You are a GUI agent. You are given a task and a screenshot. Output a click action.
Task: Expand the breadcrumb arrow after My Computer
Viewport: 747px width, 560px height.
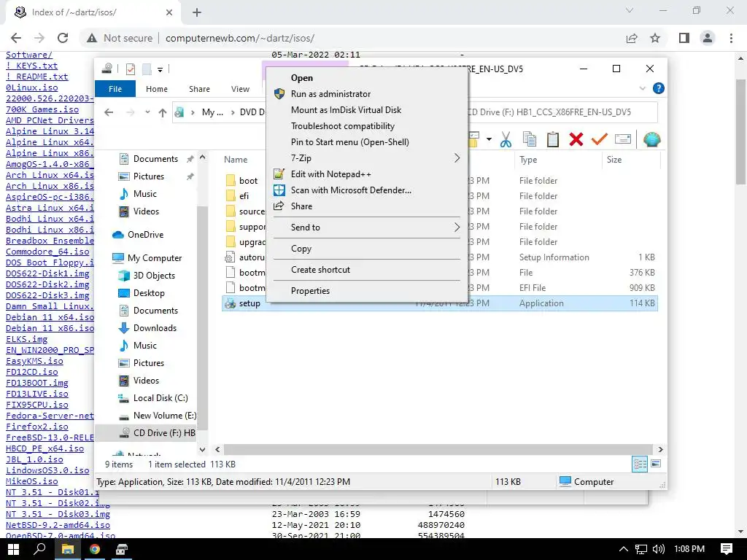(233, 112)
